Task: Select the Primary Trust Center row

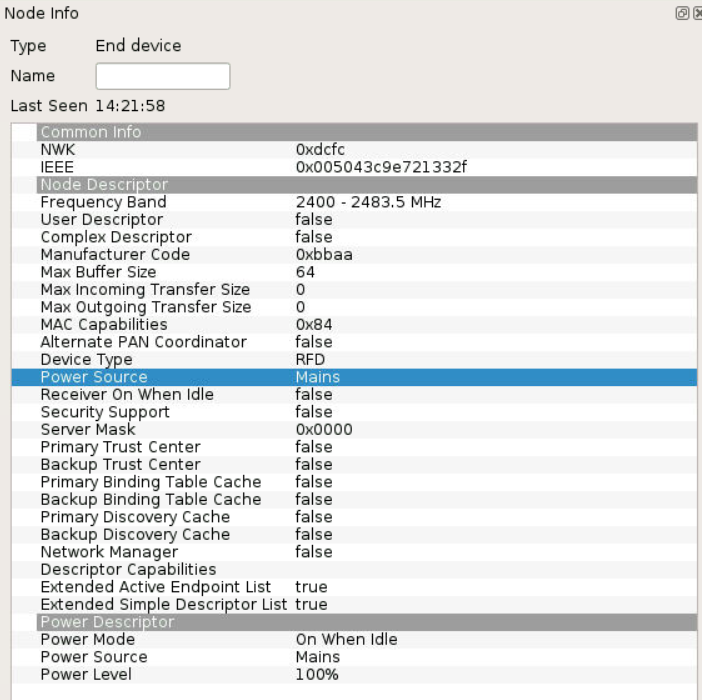Action: pos(355,447)
